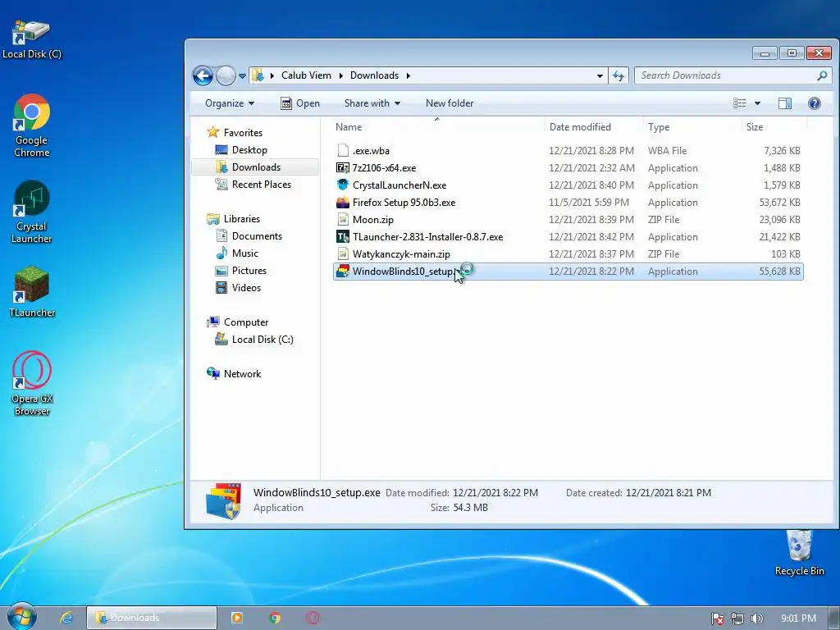This screenshot has width=840, height=630.
Task: Select the CrystalLauncherN.exe file icon
Action: point(342,185)
